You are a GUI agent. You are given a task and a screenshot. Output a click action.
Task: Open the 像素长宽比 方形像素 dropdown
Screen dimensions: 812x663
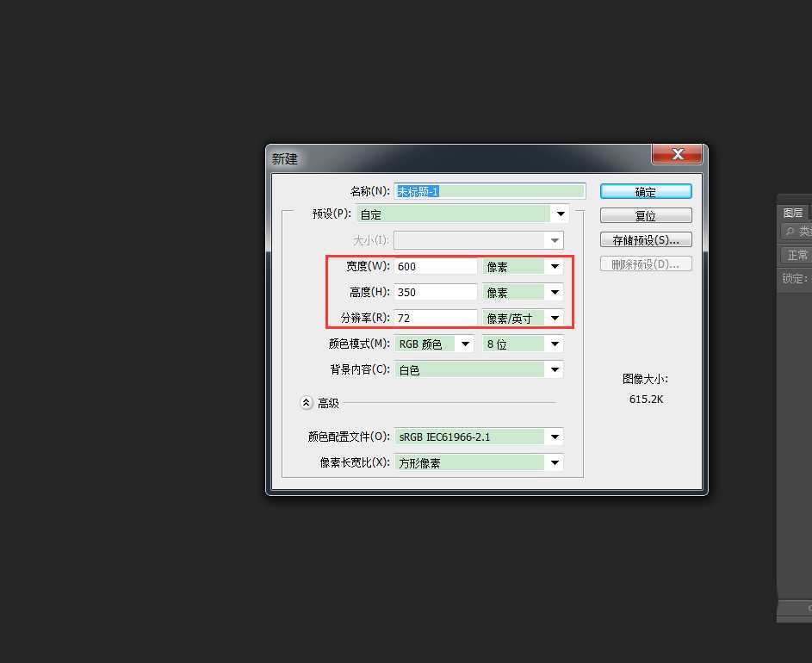click(555, 462)
